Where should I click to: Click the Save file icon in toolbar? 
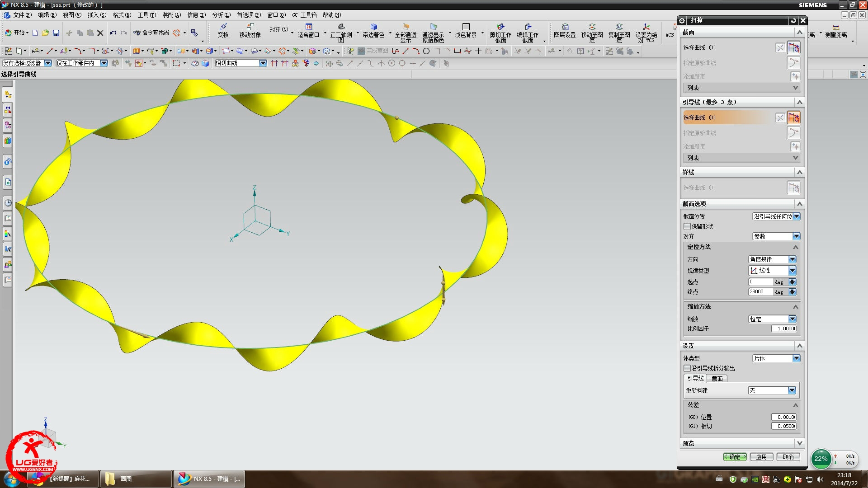point(56,33)
